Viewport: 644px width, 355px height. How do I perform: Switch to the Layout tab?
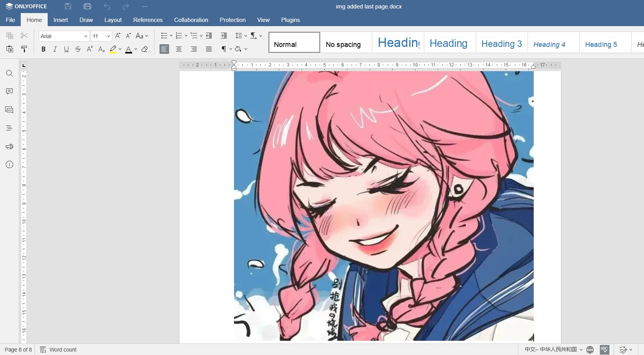[x=113, y=20]
